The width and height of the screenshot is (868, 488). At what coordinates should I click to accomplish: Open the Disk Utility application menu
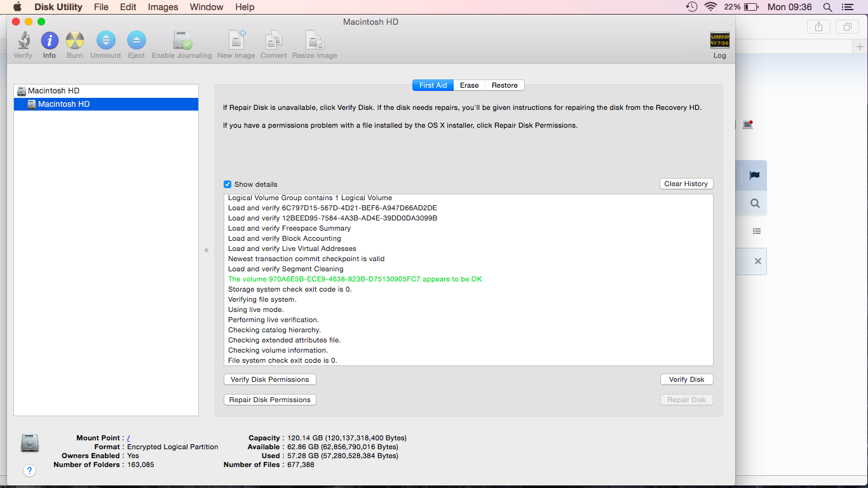[x=58, y=7]
